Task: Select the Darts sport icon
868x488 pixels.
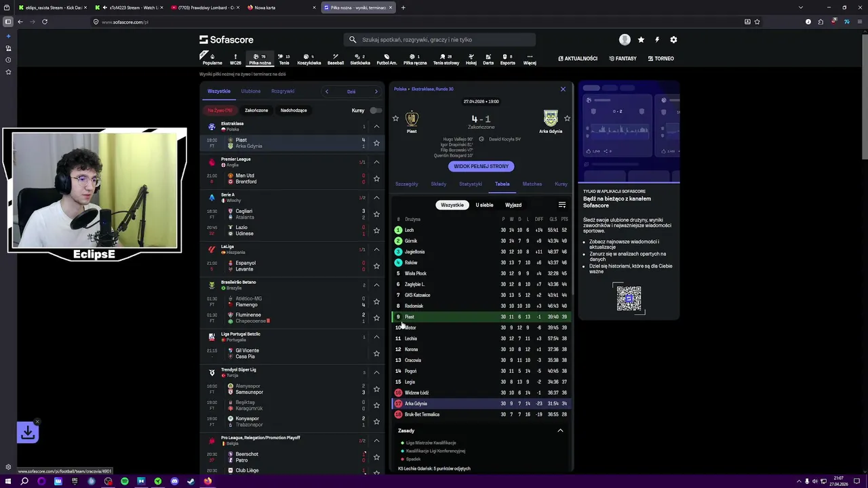Action: 488,60
